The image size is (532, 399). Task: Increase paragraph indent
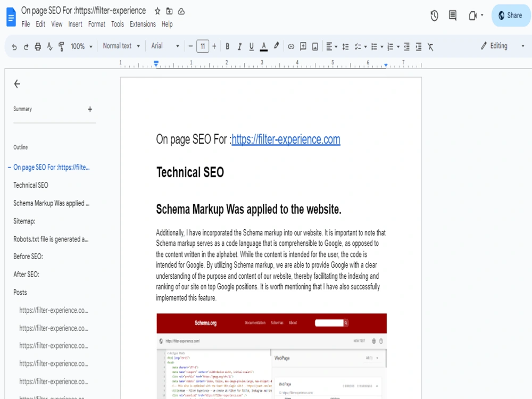click(x=419, y=46)
